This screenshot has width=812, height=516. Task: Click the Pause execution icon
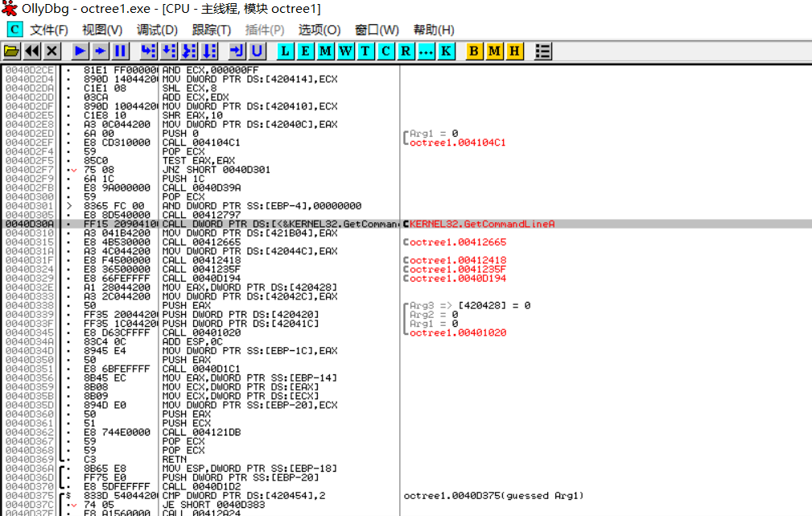click(x=121, y=52)
